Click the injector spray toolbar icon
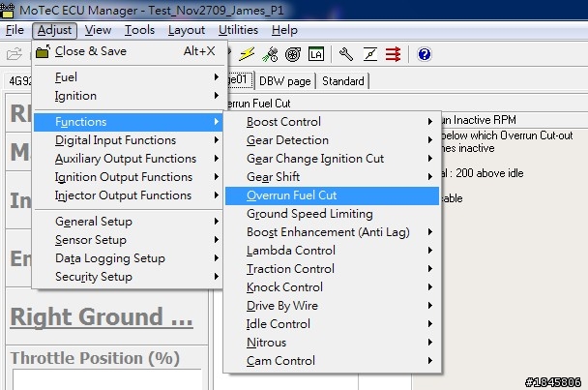Screen dimensions: 588x390 pyautogui.click(x=271, y=54)
